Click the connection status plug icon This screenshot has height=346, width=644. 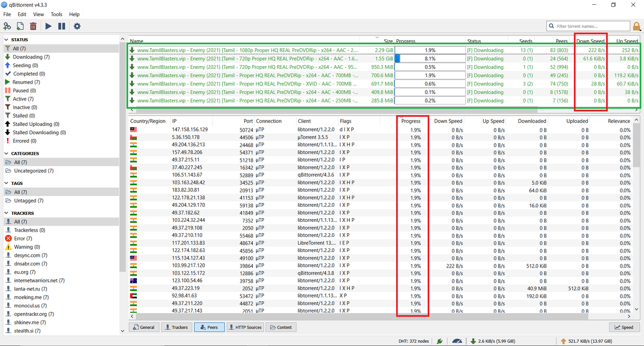click(x=440, y=341)
